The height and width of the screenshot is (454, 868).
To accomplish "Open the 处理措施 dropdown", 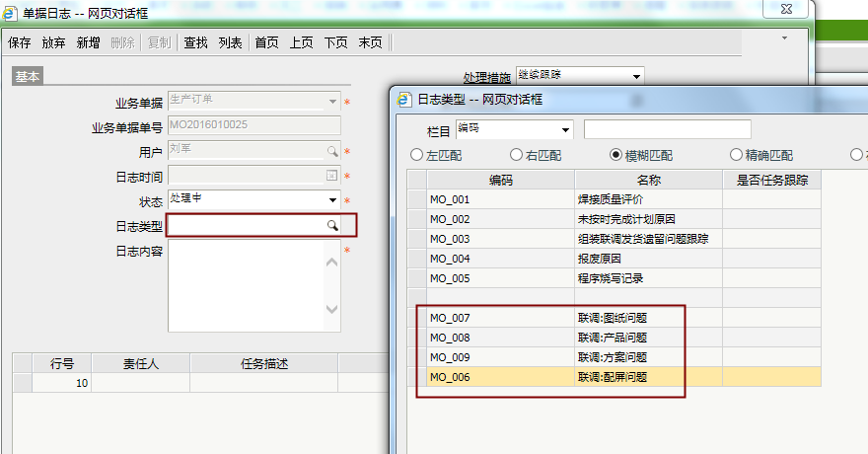I will point(636,75).
